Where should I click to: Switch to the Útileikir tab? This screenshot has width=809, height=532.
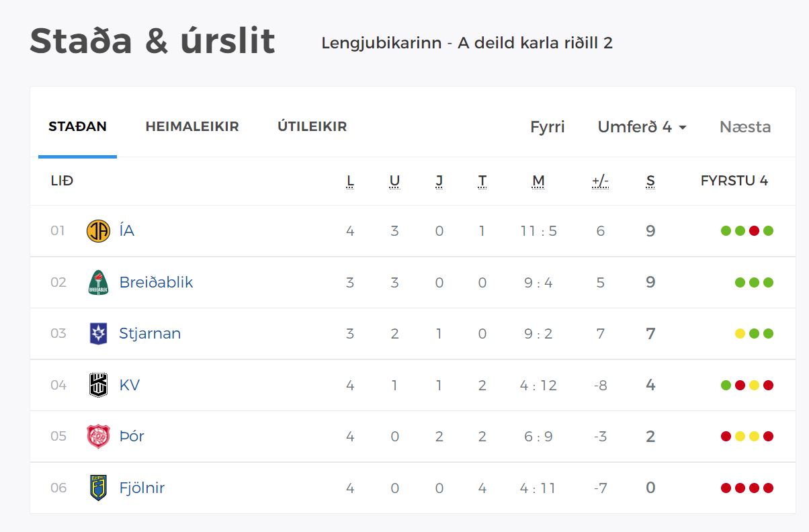point(312,126)
